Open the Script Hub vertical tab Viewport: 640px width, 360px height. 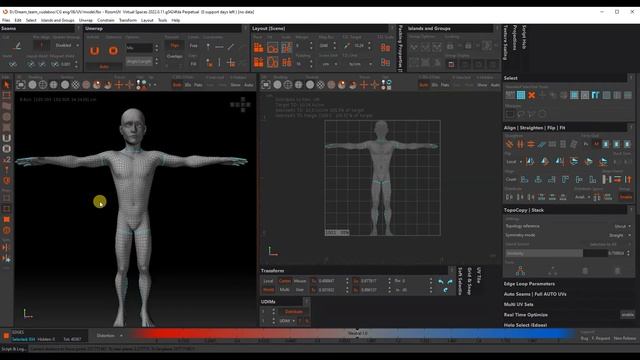(x=524, y=37)
